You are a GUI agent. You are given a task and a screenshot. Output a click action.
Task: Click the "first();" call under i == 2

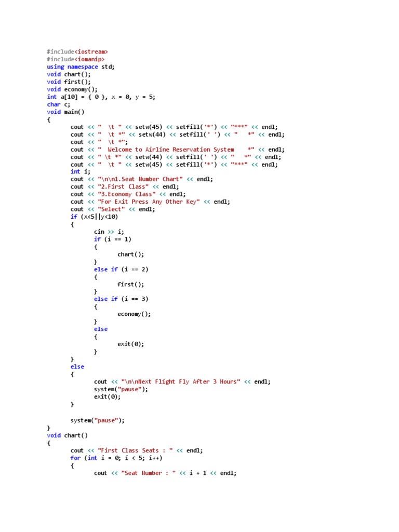pyautogui.click(x=130, y=284)
